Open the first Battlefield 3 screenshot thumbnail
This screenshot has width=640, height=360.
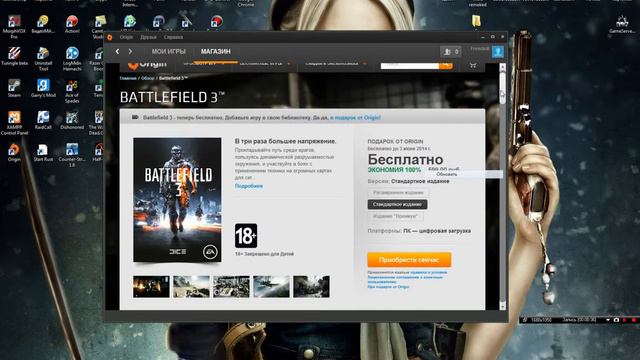(151, 287)
